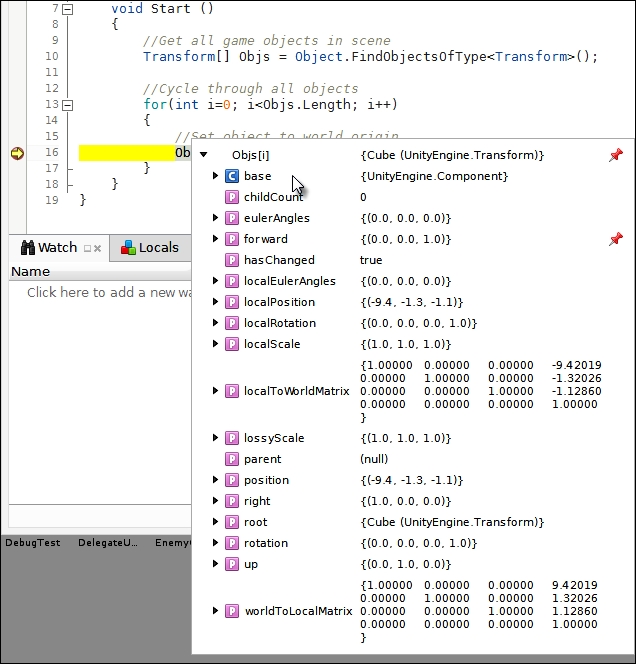Select the position value {(-9.4, -1.3, -1.1)}

[x=412, y=480]
